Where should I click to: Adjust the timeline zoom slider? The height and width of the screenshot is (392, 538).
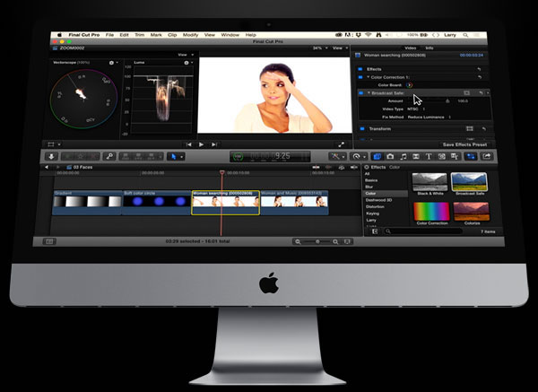click(317, 241)
